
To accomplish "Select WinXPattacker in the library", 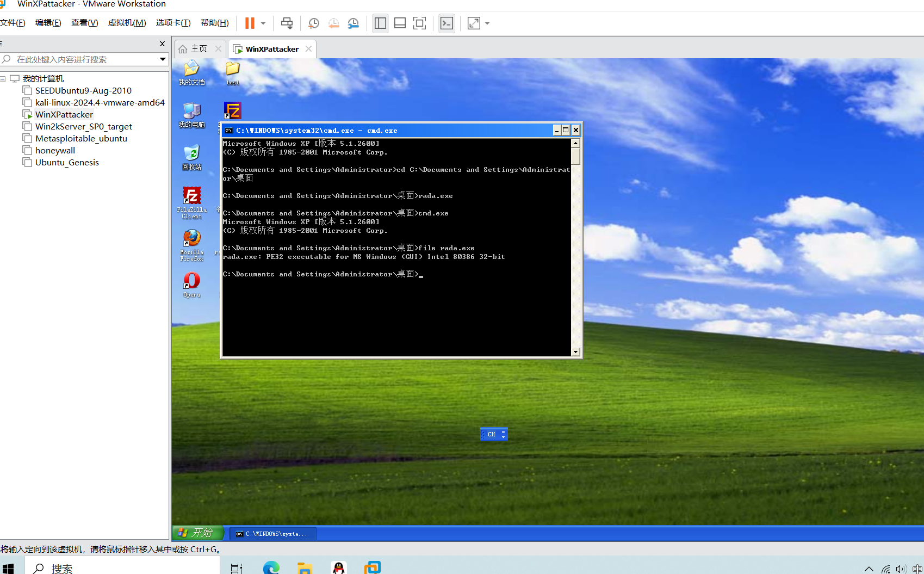I will click(64, 115).
